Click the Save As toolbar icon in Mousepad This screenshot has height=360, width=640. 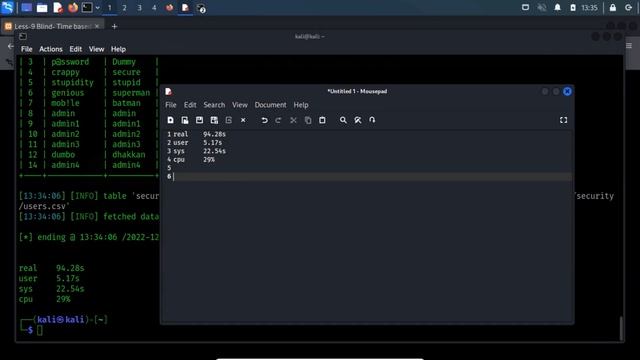coord(214,120)
